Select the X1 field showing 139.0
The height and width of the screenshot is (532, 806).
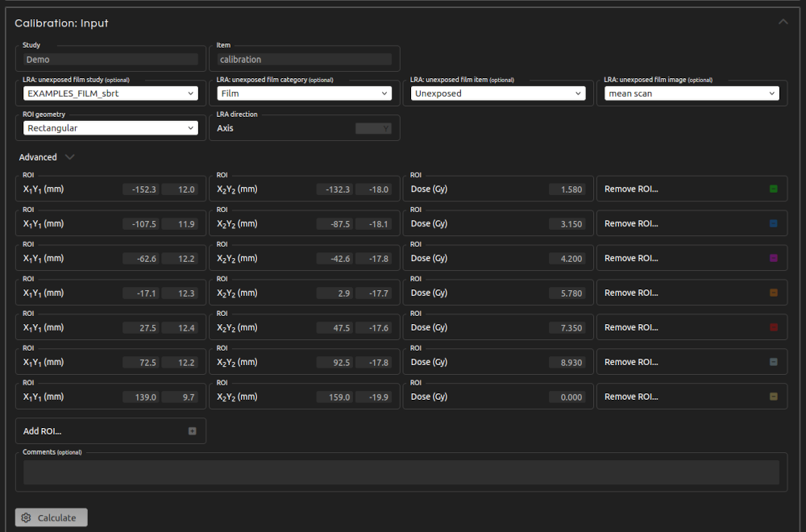click(141, 397)
